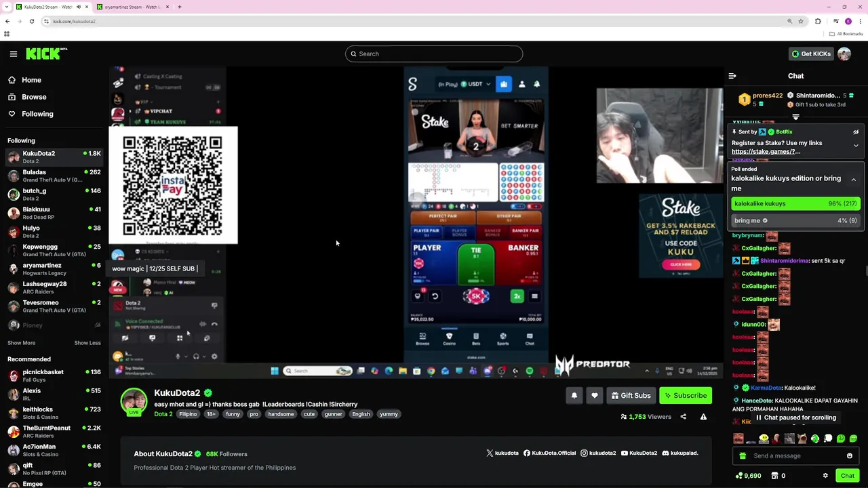Mute tab audio speaker icon
The width and height of the screenshot is (868, 488).
79,7
